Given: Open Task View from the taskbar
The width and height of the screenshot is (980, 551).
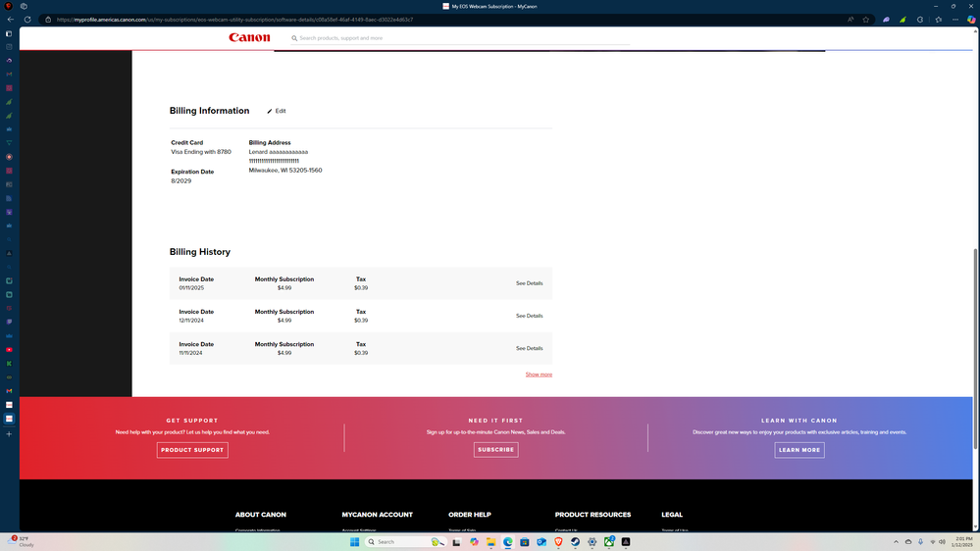Looking at the screenshot, I should (x=457, y=541).
